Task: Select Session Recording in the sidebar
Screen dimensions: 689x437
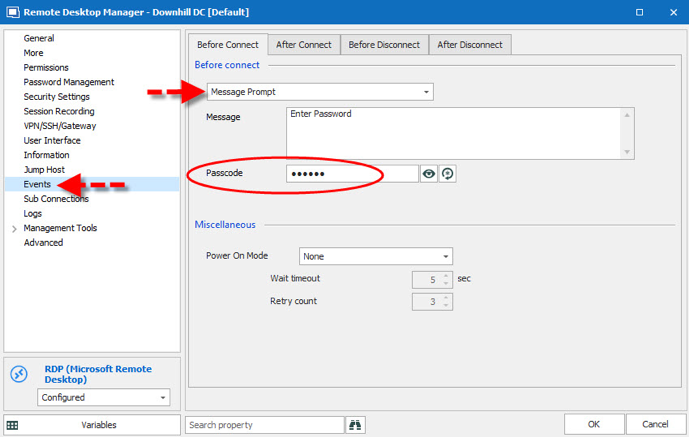Action: [59, 111]
